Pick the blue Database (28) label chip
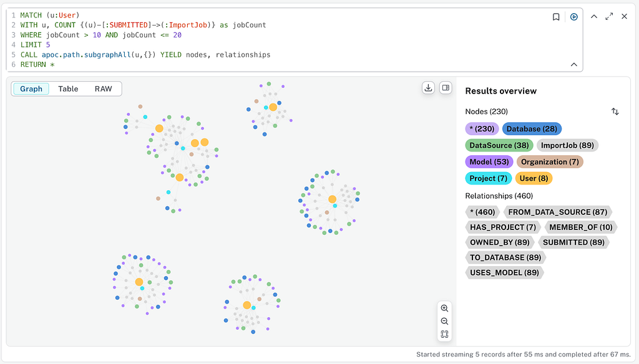Image resolution: width=639 pixels, height=364 pixels. pyautogui.click(x=532, y=129)
